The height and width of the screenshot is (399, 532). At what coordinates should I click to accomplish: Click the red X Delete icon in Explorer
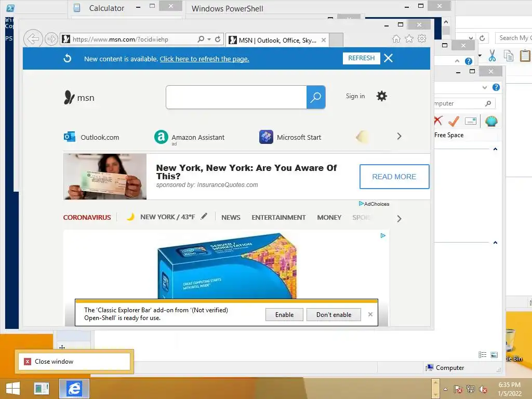(438, 121)
